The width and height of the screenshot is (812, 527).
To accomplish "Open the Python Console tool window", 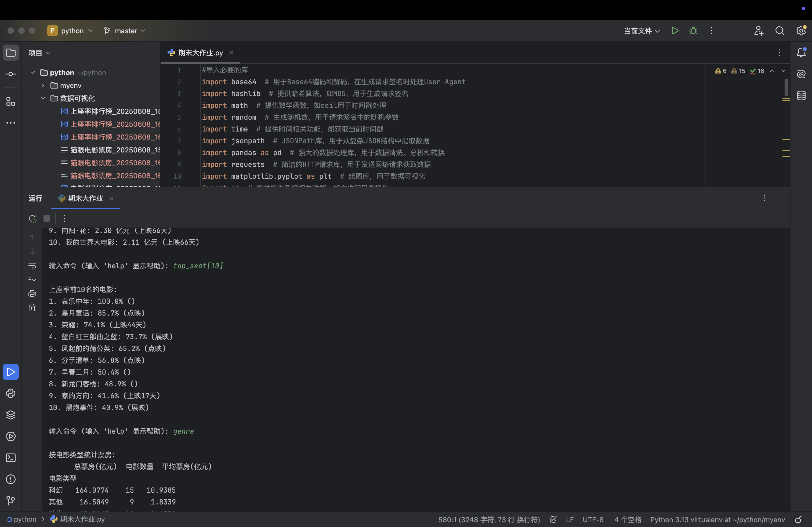I will tap(10, 393).
